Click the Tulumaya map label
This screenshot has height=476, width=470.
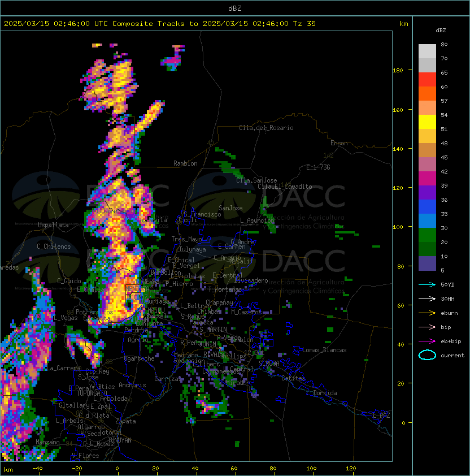pyautogui.click(x=193, y=249)
